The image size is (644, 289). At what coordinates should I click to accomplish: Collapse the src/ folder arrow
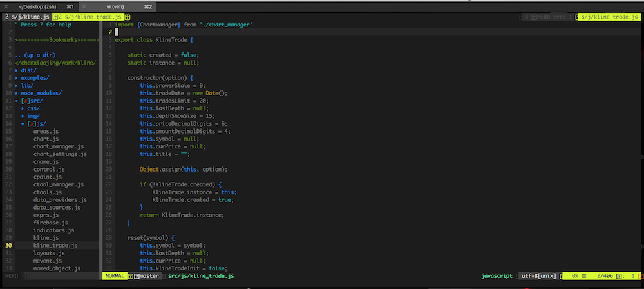tap(17, 101)
